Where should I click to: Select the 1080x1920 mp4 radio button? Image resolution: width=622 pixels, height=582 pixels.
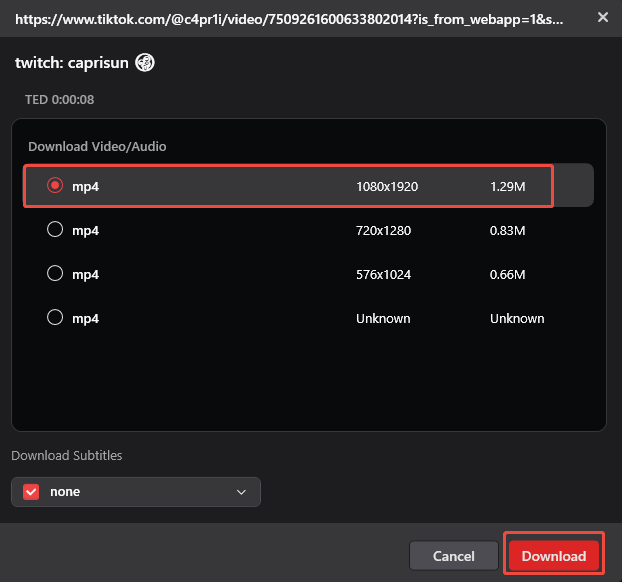pos(55,185)
